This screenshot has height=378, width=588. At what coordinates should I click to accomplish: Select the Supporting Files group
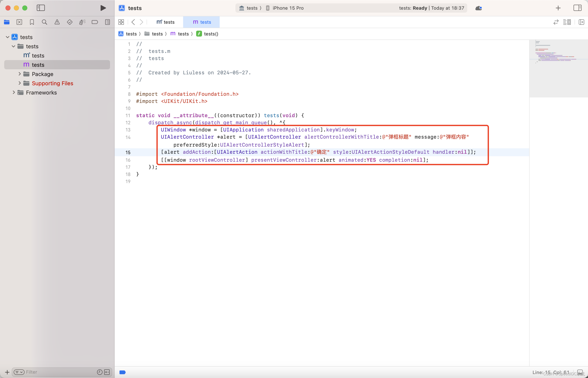coord(52,83)
